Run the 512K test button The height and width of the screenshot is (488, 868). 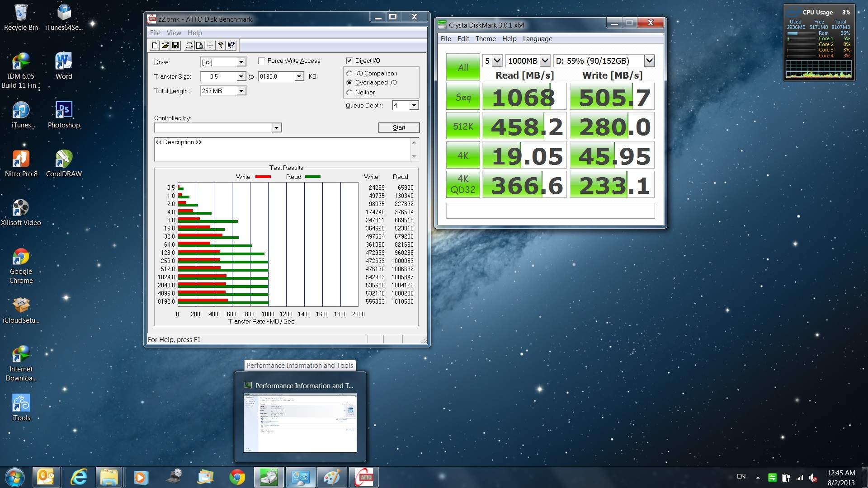tap(463, 126)
